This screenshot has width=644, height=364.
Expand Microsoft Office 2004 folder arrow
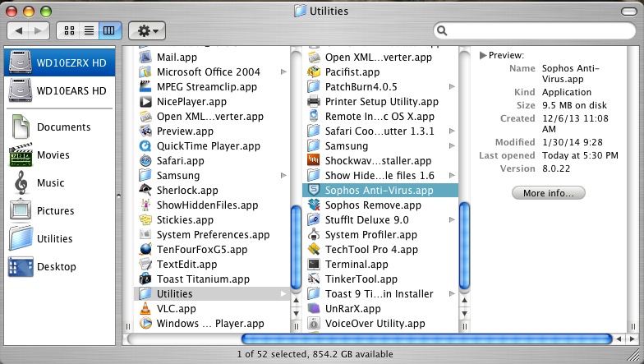pos(283,72)
